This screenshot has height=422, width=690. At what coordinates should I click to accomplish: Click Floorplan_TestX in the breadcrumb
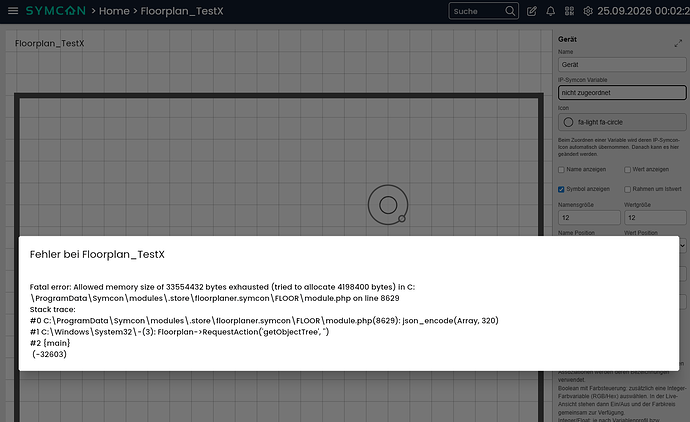(x=182, y=11)
